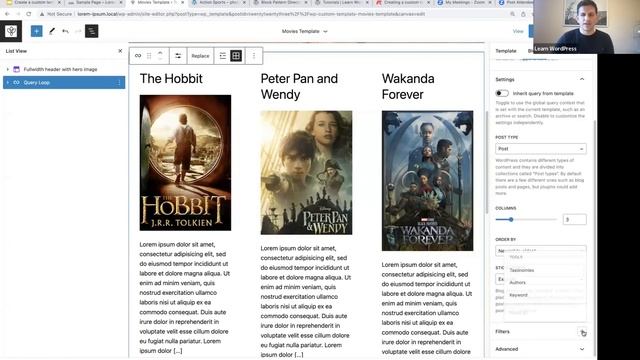Viewport: 640px width, 360px height.
Task: Click the View link in top bar
Action: tap(518, 31)
